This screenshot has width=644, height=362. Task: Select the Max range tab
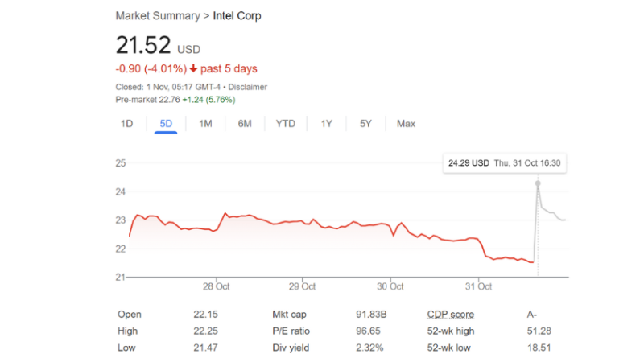pyautogui.click(x=406, y=124)
